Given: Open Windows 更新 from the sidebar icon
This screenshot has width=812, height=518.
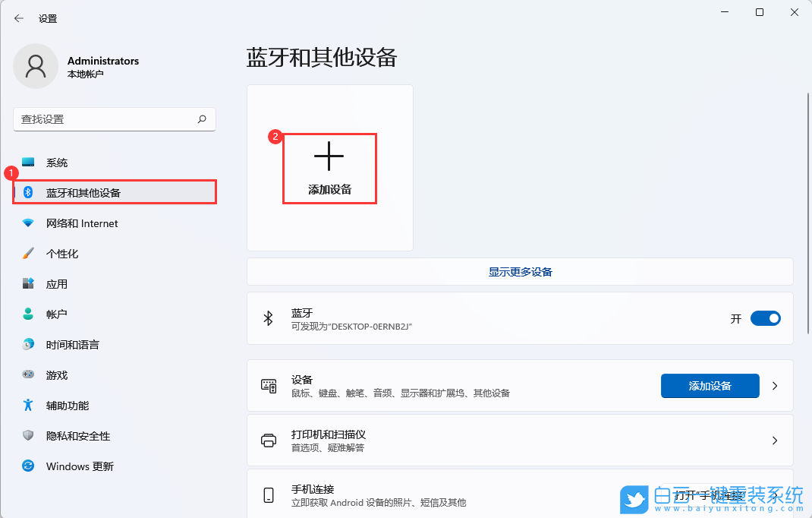Looking at the screenshot, I should click(29, 466).
